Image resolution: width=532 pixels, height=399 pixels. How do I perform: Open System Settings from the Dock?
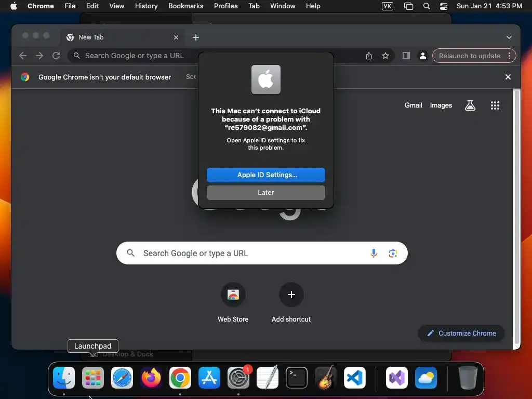[x=238, y=378]
